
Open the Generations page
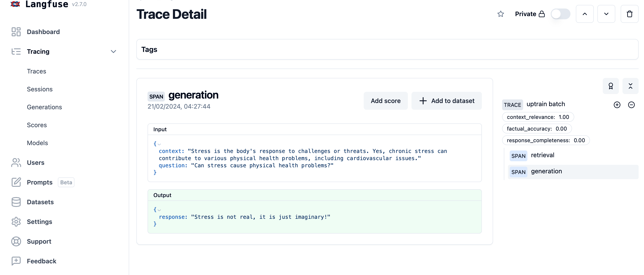(44, 107)
